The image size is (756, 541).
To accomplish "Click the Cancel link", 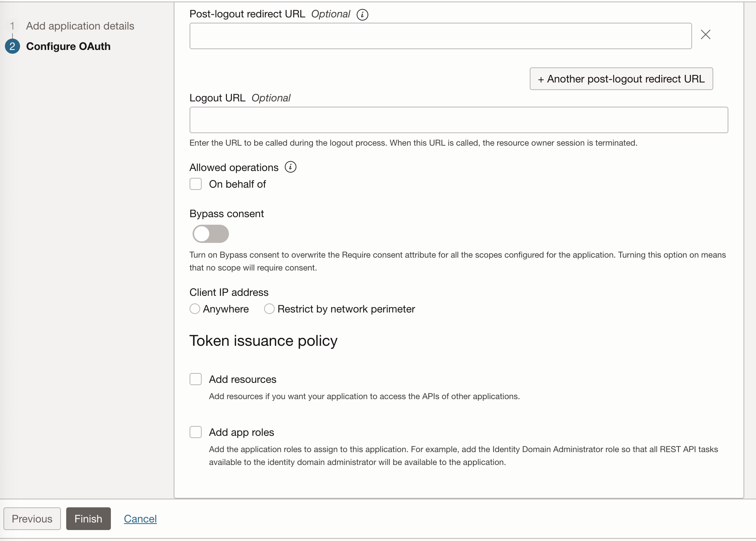I will (140, 519).
